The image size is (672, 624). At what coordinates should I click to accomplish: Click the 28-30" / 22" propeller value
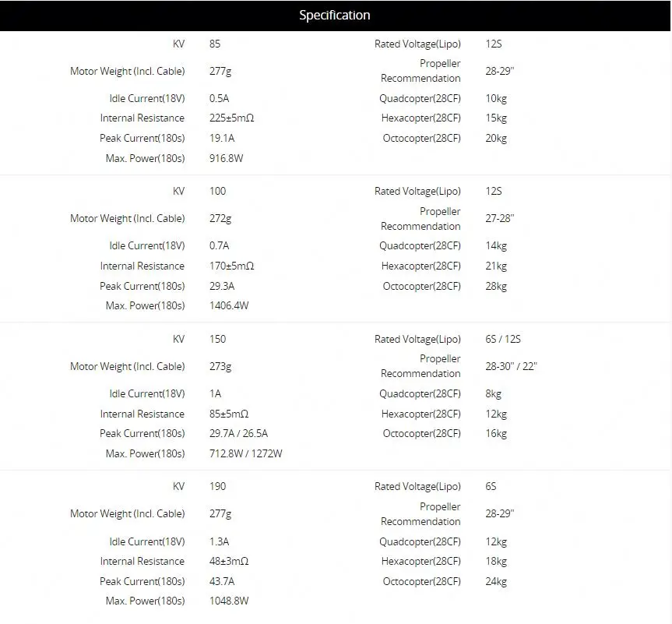(511, 367)
